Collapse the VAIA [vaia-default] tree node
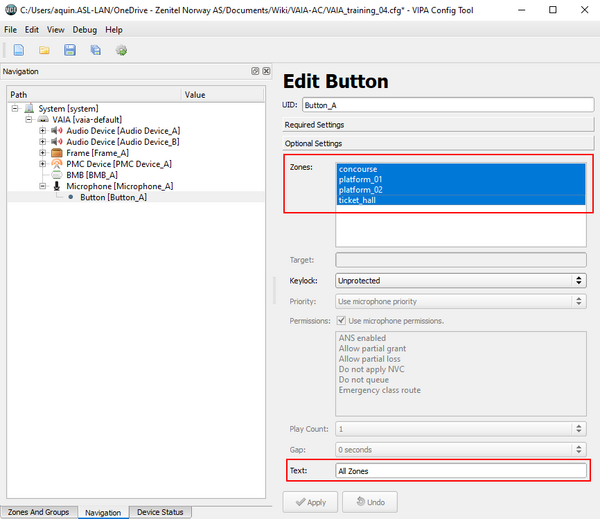 click(x=29, y=120)
